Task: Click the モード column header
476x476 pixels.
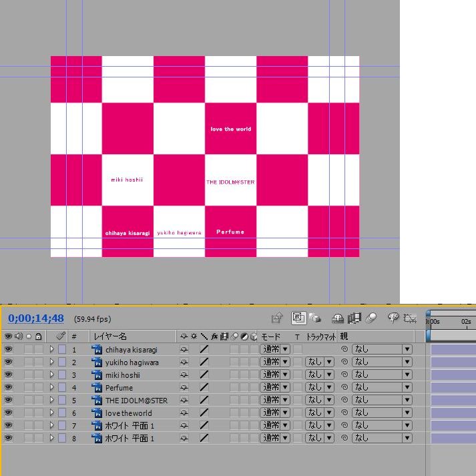Action: click(270, 336)
